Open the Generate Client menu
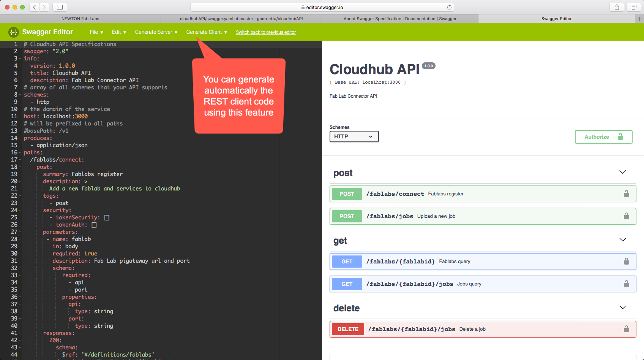 click(207, 32)
